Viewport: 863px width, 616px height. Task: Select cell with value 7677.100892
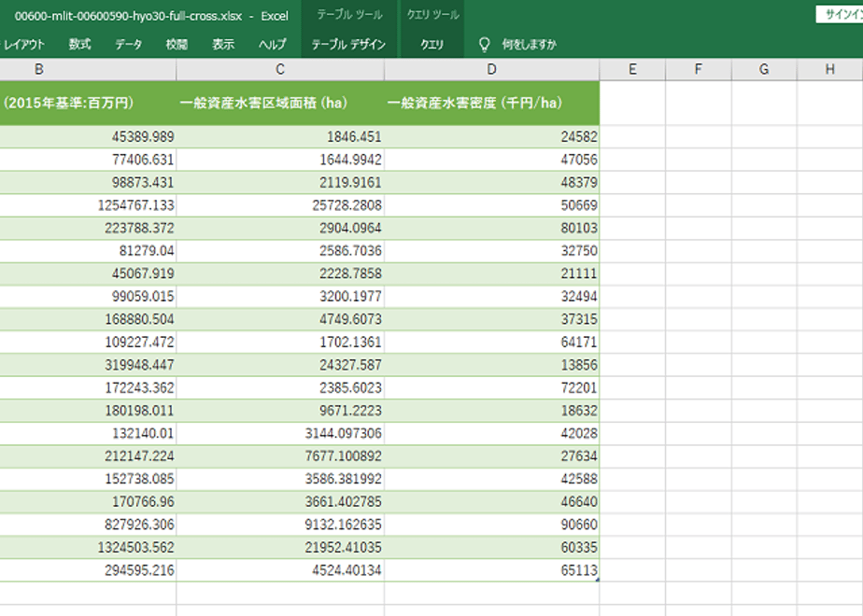(280, 456)
